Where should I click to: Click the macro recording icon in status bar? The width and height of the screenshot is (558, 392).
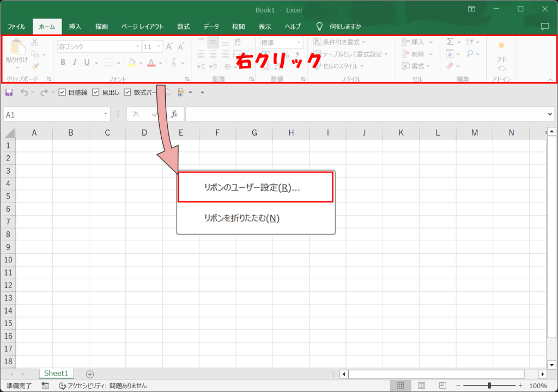coord(45,385)
